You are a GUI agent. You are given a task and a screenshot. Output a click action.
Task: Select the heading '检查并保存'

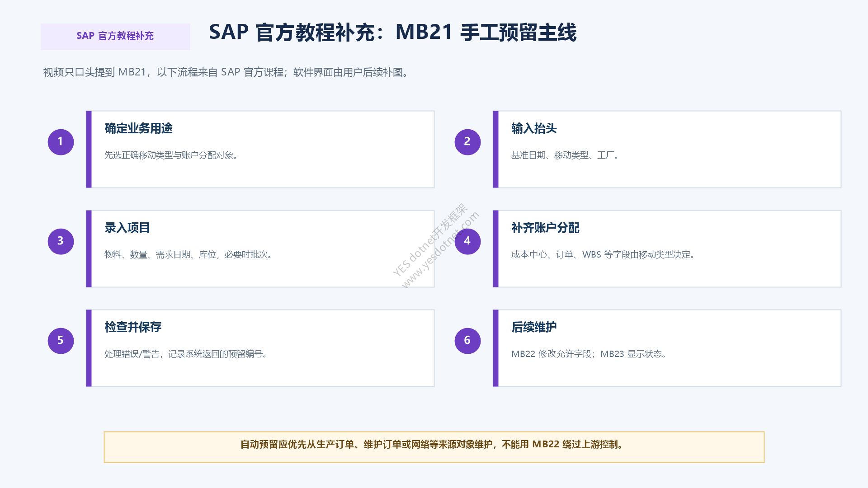[x=133, y=327]
